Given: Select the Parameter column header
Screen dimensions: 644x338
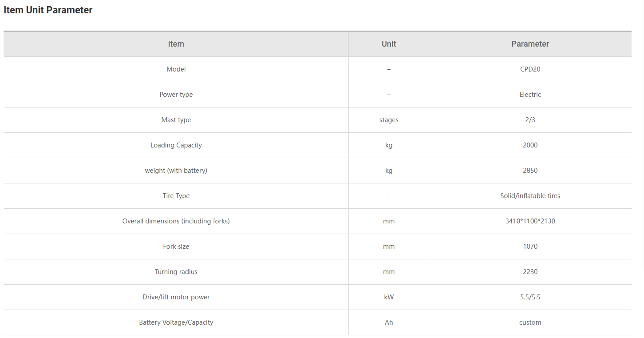Looking at the screenshot, I should pyautogui.click(x=530, y=44).
